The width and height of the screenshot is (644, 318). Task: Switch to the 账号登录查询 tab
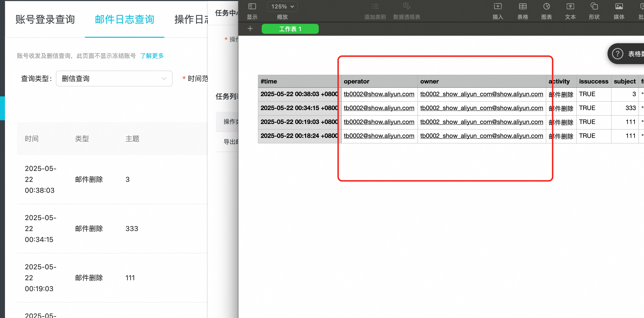click(x=45, y=20)
